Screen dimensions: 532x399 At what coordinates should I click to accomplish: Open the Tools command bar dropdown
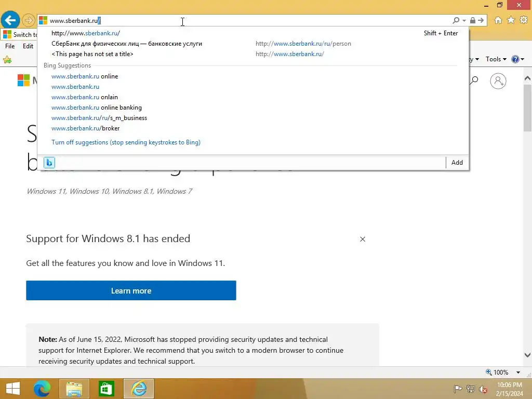click(x=496, y=59)
